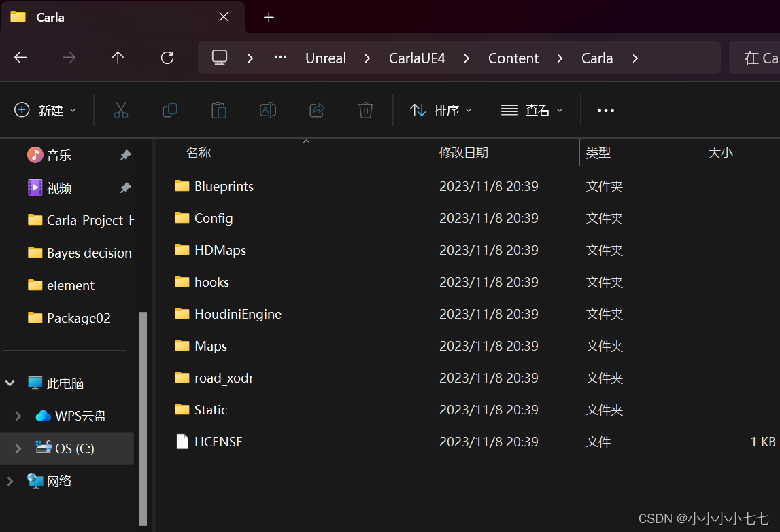Image resolution: width=780 pixels, height=532 pixels.
Task: Click the navigation pane scrollbar
Action: 143,418
